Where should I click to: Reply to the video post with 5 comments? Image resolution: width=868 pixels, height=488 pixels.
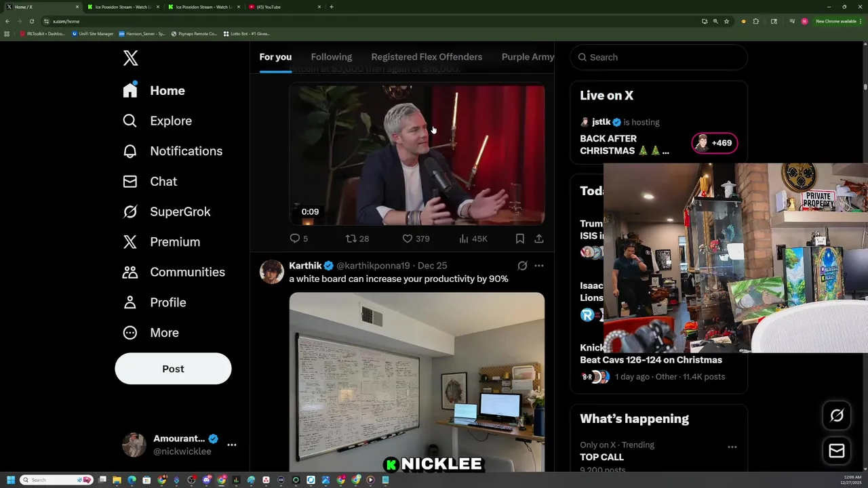tap(298, 239)
